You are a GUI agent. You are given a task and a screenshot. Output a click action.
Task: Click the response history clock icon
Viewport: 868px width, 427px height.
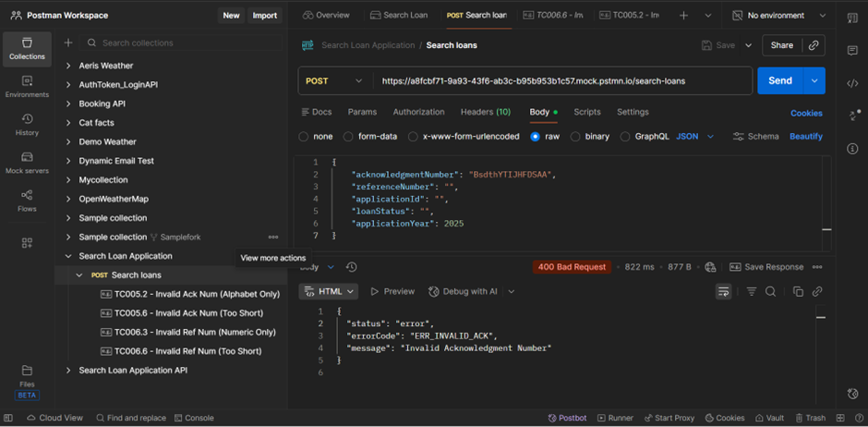coord(351,267)
